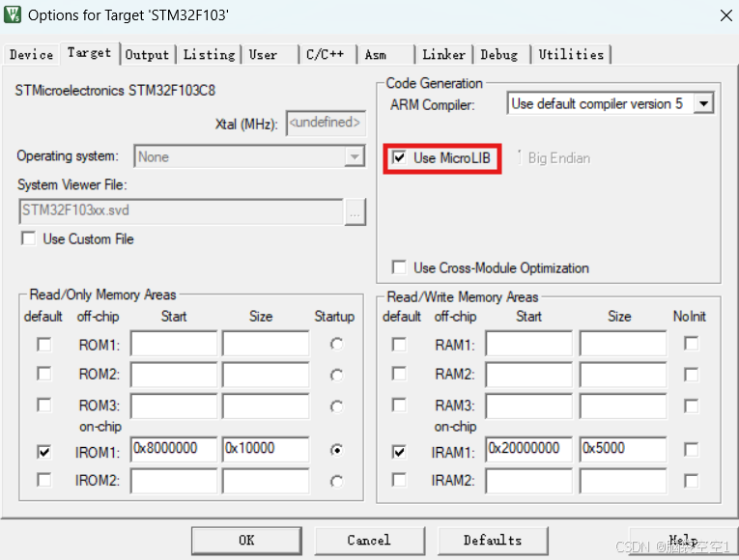Close the Options for Target dialog

[725, 15]
